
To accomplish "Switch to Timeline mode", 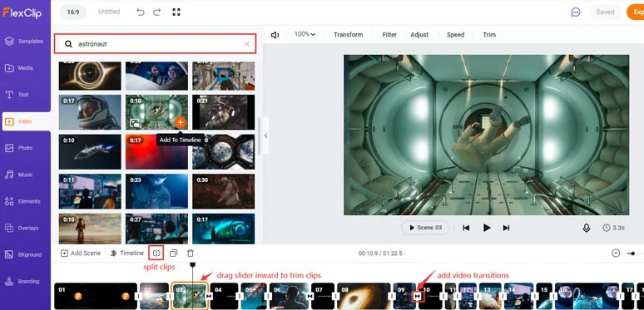I will [127, 253].
